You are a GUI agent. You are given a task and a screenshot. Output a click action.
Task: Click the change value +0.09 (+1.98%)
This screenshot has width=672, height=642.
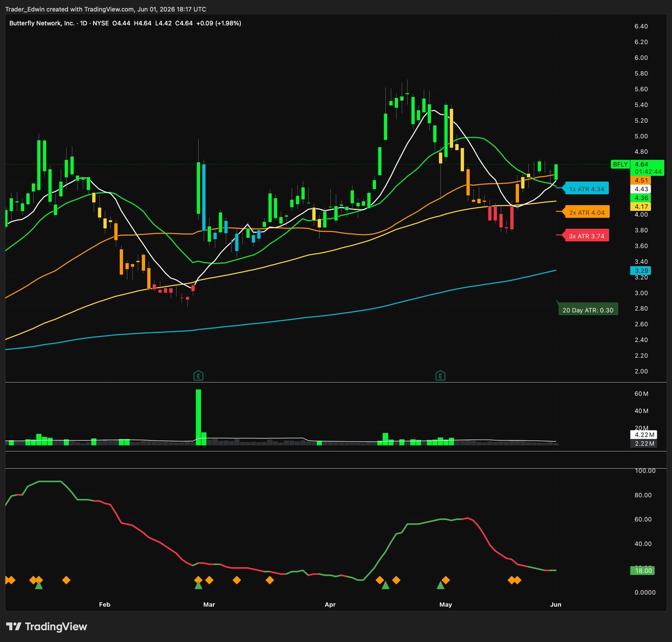[x=220, y=24]
